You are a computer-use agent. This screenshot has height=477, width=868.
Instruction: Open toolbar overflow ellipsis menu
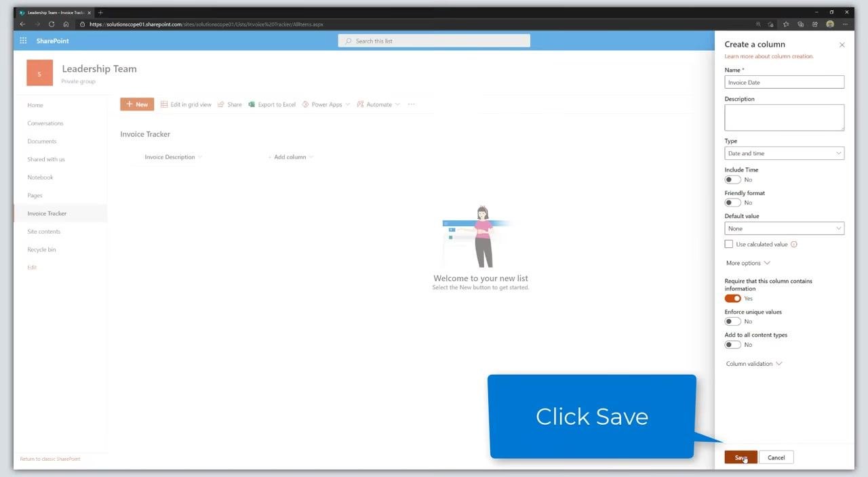click(411, 104)
